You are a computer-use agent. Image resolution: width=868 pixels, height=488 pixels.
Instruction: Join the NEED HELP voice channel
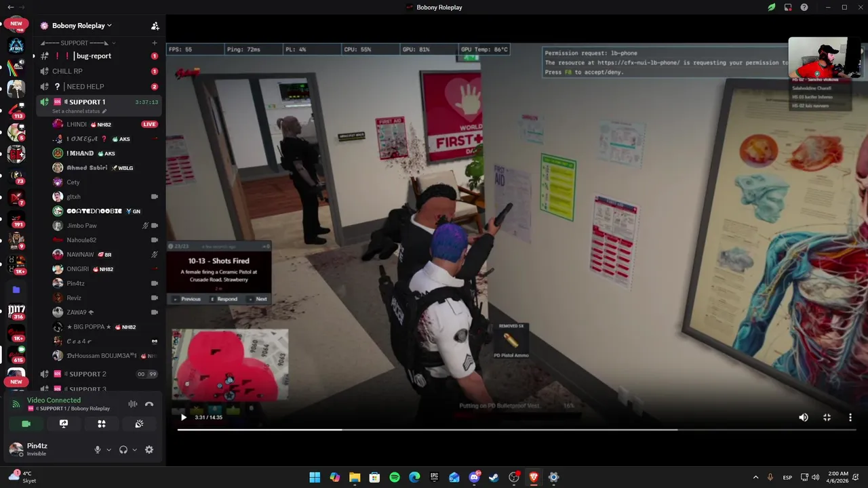[98, 87]
